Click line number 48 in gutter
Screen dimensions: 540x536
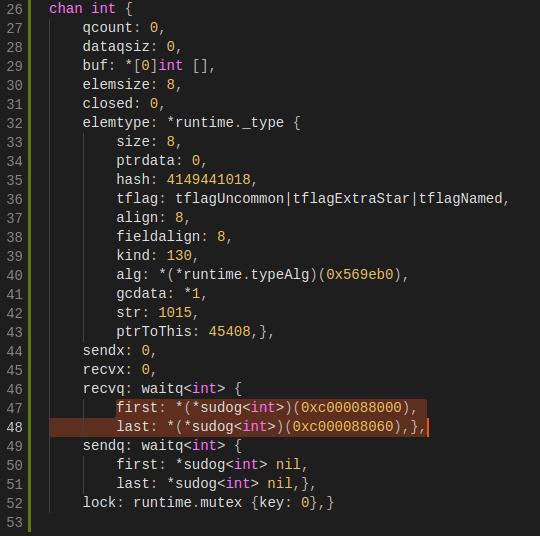click(x=14, y=427)
